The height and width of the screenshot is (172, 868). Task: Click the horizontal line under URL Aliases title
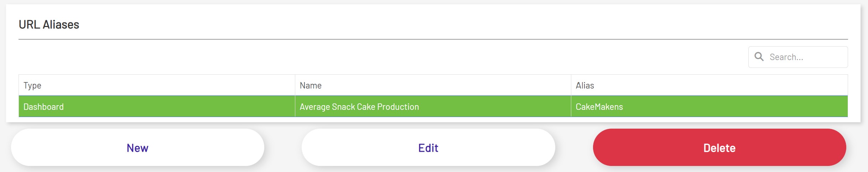coord(427,39)
